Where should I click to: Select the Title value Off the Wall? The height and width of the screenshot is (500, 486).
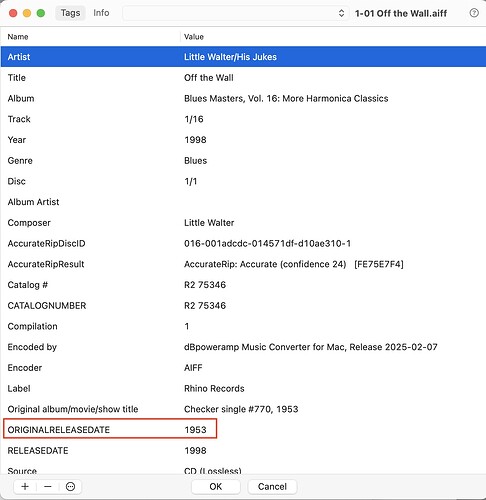pos(209,78)
